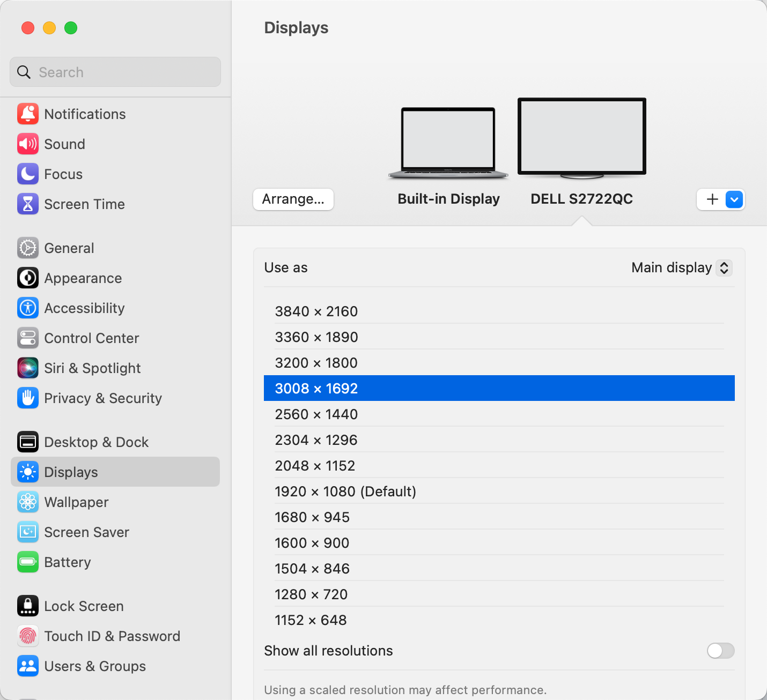Select the DELL S2722QC monitor thumbnail
The height and width of the screenshot is (700, 767).
point(581,137)
